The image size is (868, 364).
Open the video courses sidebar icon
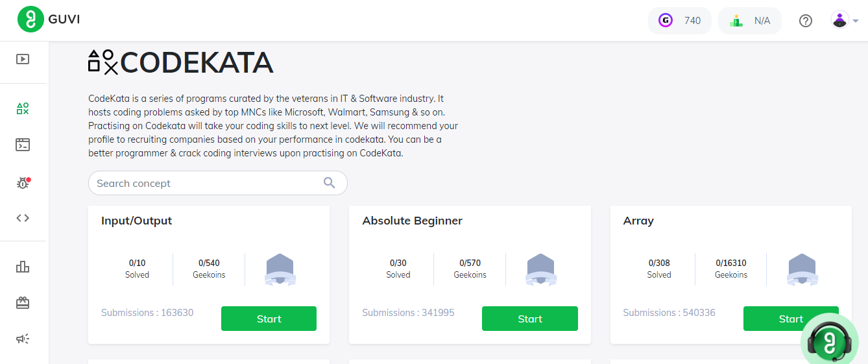(23, 59)
